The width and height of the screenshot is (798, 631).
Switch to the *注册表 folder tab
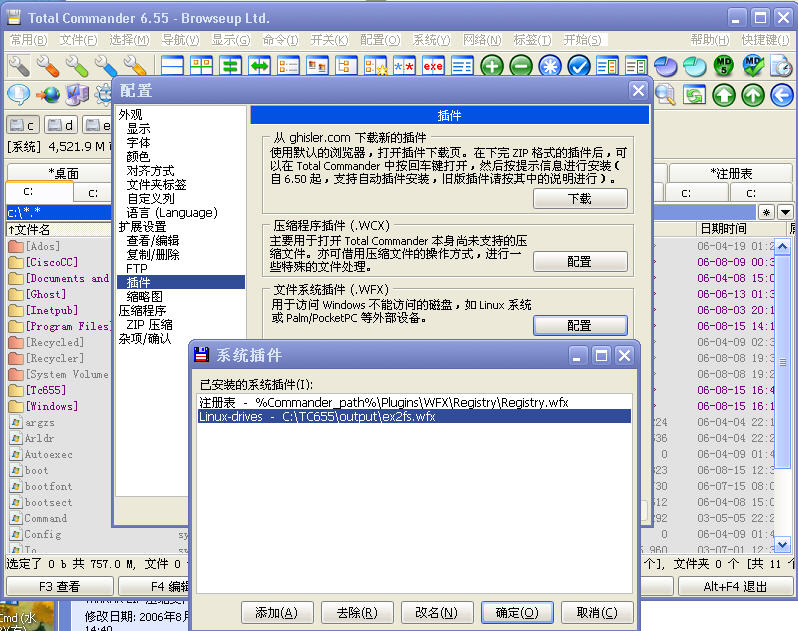click(x=731, y=174)
